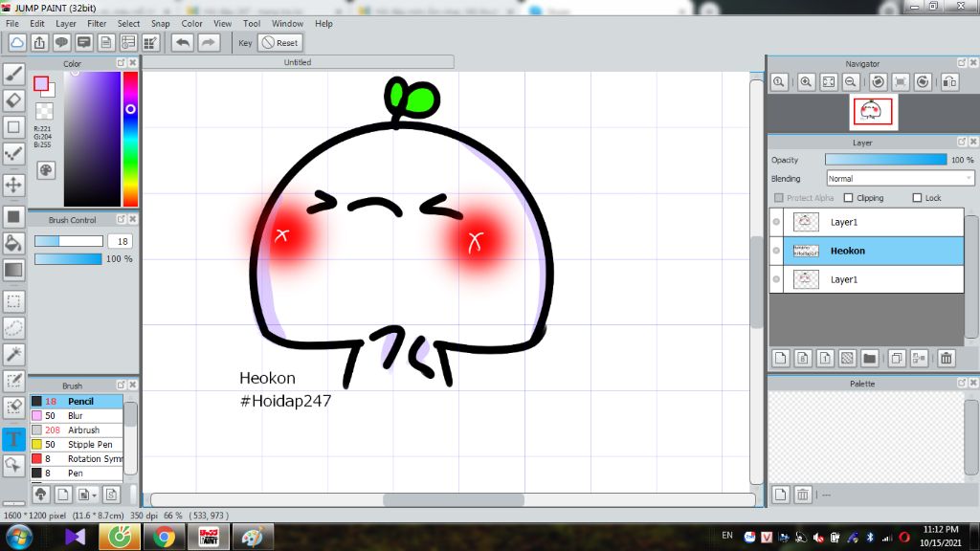Enable the Clipping checkbox

click(848, 197)
